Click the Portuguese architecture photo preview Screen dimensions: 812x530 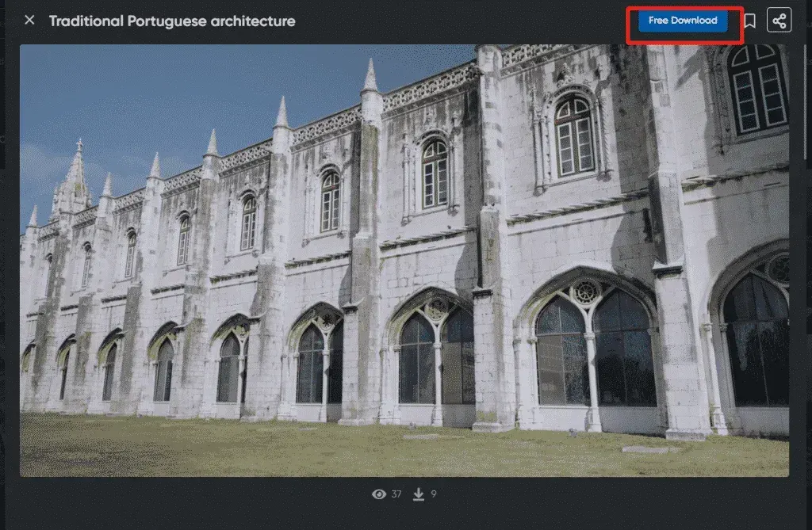click(404, 261)
